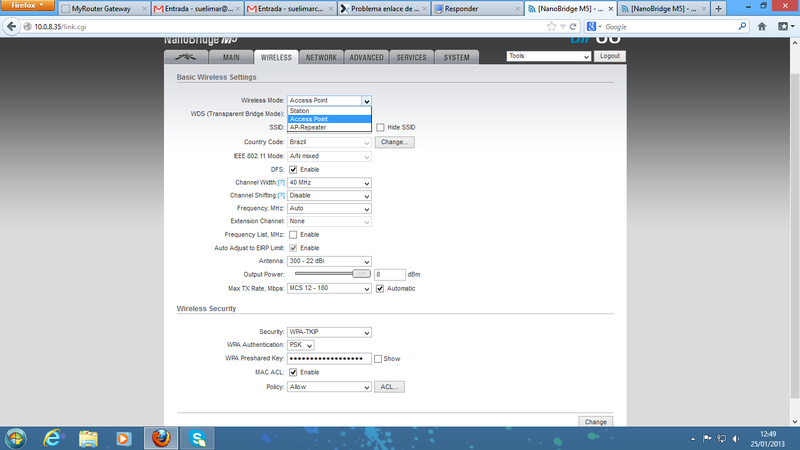
Task: Open Antenna gain dropdown
Action: click(329, 261)
